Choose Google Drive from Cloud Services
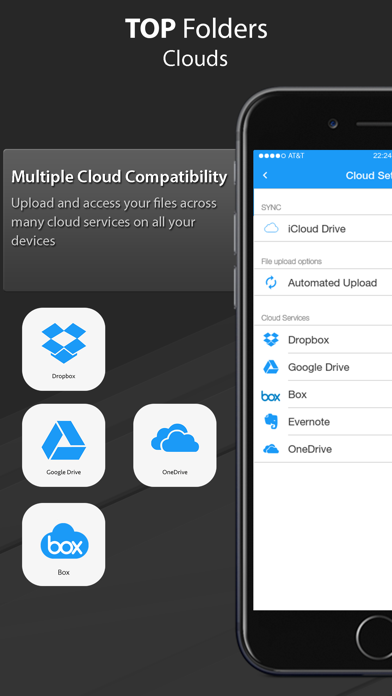Screen dimensions: 392x696 tap(323, 367)
